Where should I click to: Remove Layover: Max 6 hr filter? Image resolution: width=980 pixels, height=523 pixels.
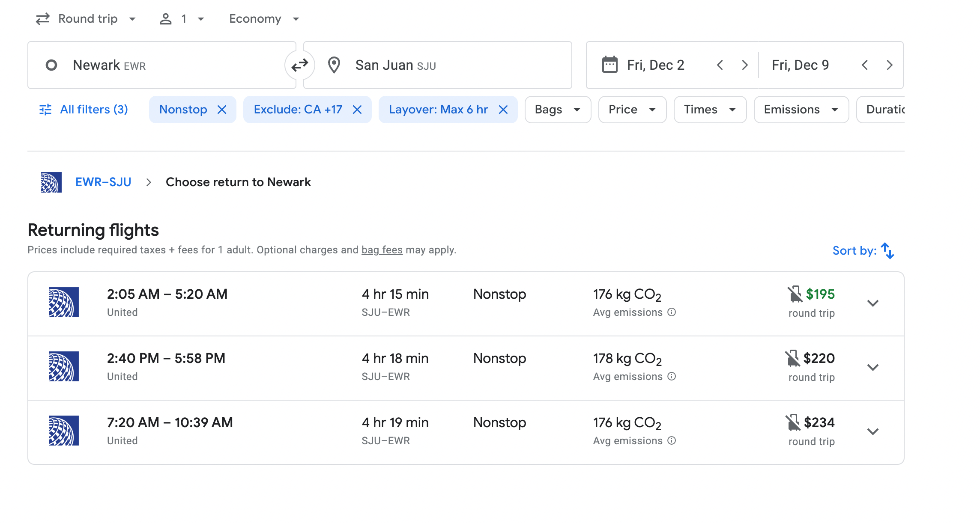pyautogui.click(x=503, y=110)
